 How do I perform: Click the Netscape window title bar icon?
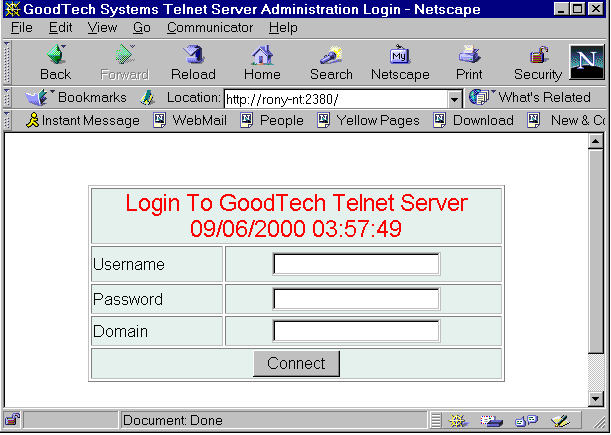point(12,9)
